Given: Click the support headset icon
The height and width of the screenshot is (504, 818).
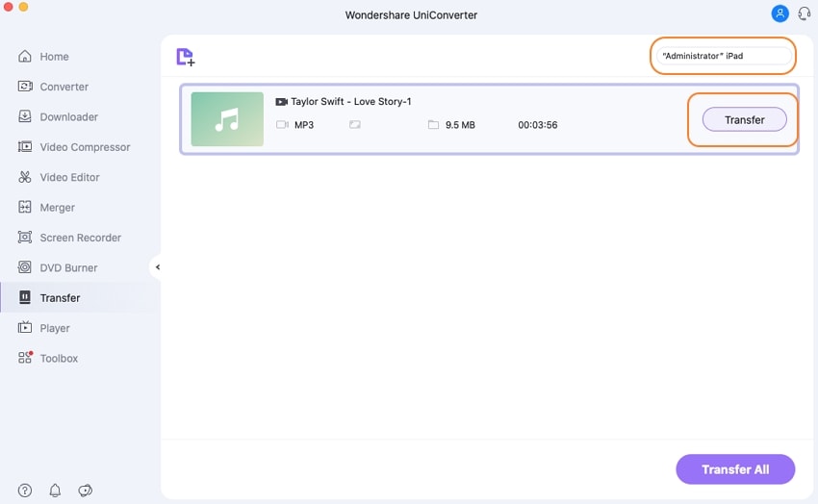Looking at the screenshot, I should click(x=805, y=13).
